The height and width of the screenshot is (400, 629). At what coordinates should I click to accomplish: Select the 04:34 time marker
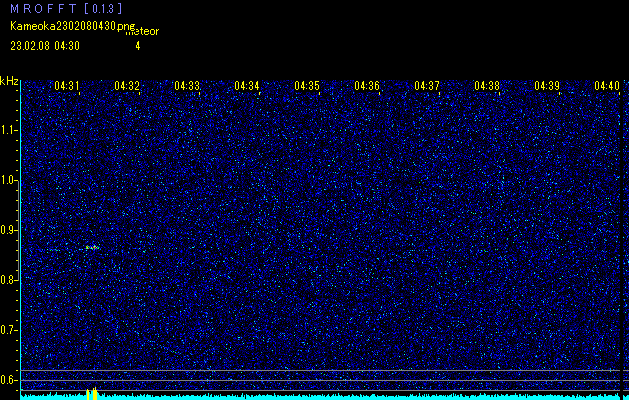(247, 85)
